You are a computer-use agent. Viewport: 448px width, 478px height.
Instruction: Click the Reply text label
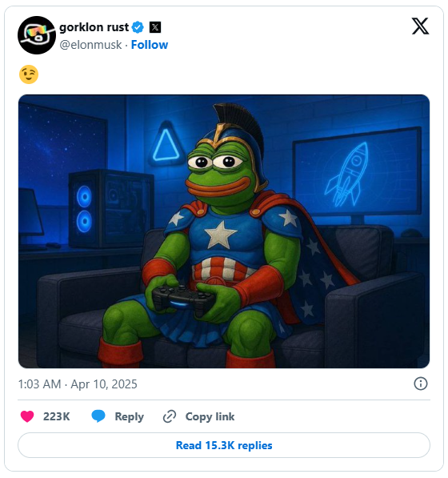tap(129, 416)
